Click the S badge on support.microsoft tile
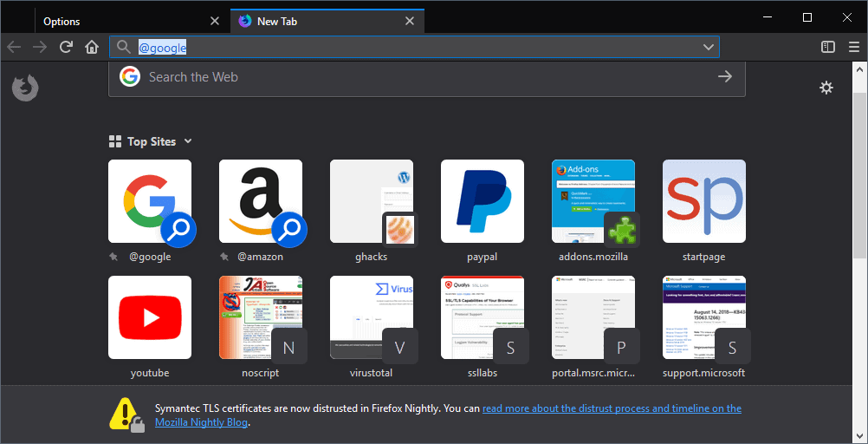The width and height of the screenshot is (868, 444). point(732,347)
